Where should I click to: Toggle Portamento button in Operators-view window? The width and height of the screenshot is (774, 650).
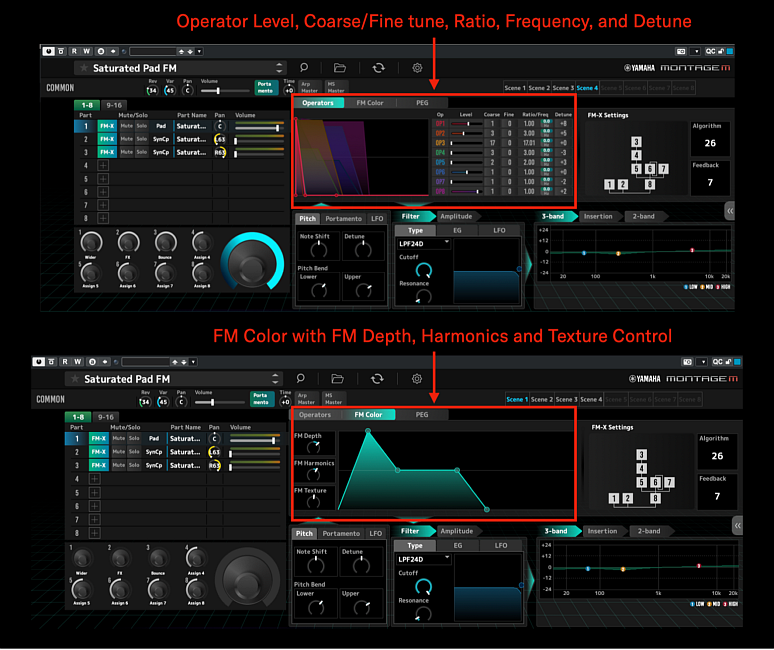click(x=265, y=87)
